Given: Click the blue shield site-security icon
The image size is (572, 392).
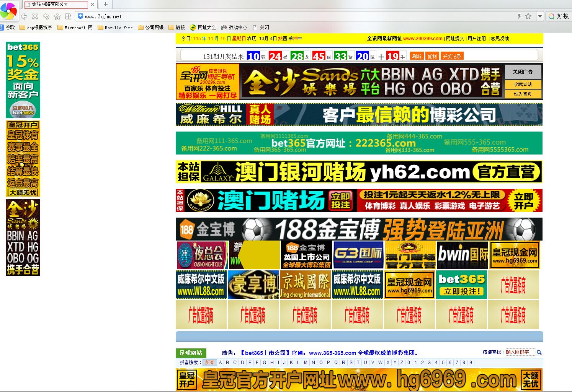Looking at the screenshot, I should point(80,16).
